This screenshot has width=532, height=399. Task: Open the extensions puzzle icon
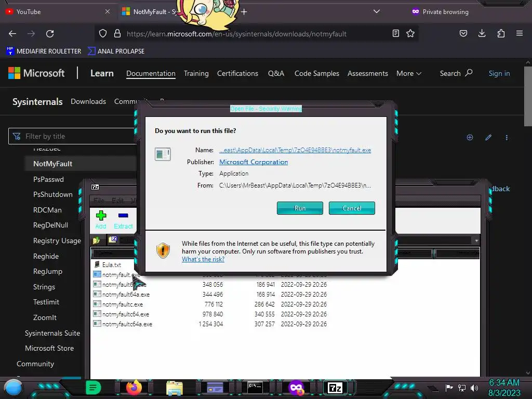pyautogui.click(x=501, y=33)
